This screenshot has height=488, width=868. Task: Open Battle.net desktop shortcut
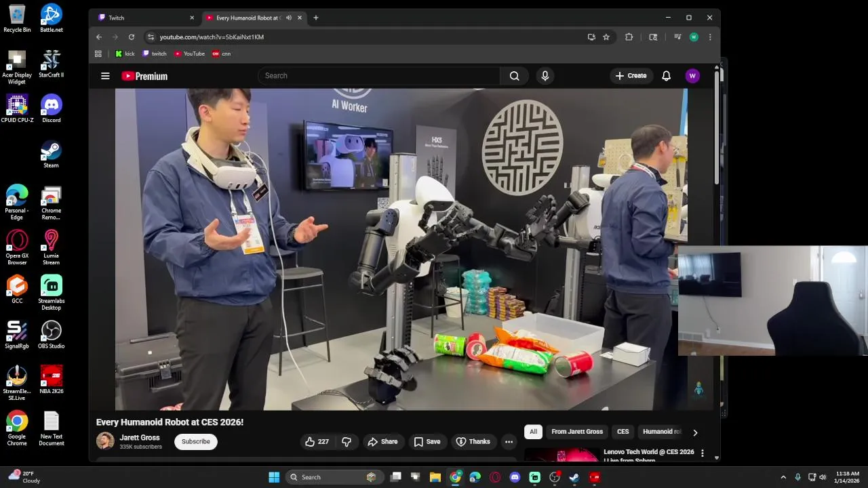tap(52, 18)
